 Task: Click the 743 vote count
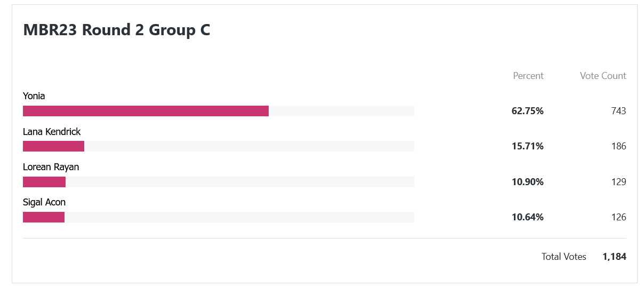619,111
